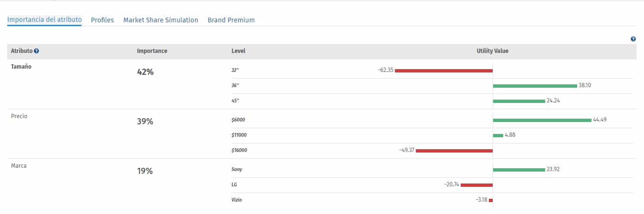The height and width of the screenshot is (214, 644).
Task: Click the small Vizio red bar
Action: point(491,200)
